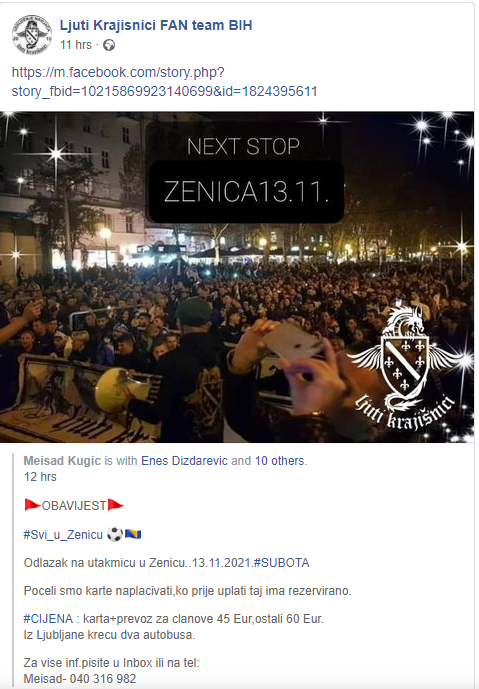Visit Meisad Kugic's profile
Viewport: 479px width, 689px height.
(x=62, y=461)
